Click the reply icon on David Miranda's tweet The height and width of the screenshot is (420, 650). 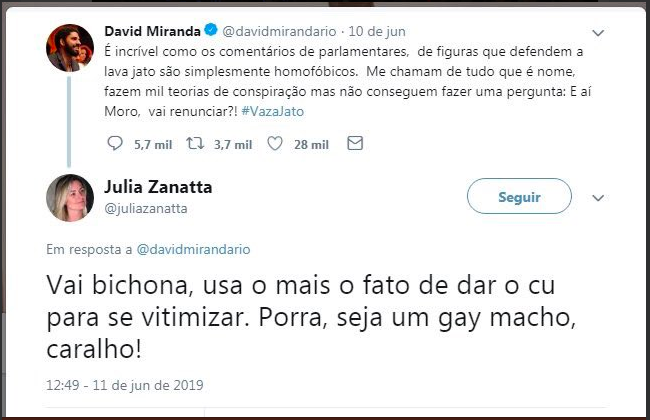(x=114, y=145)
